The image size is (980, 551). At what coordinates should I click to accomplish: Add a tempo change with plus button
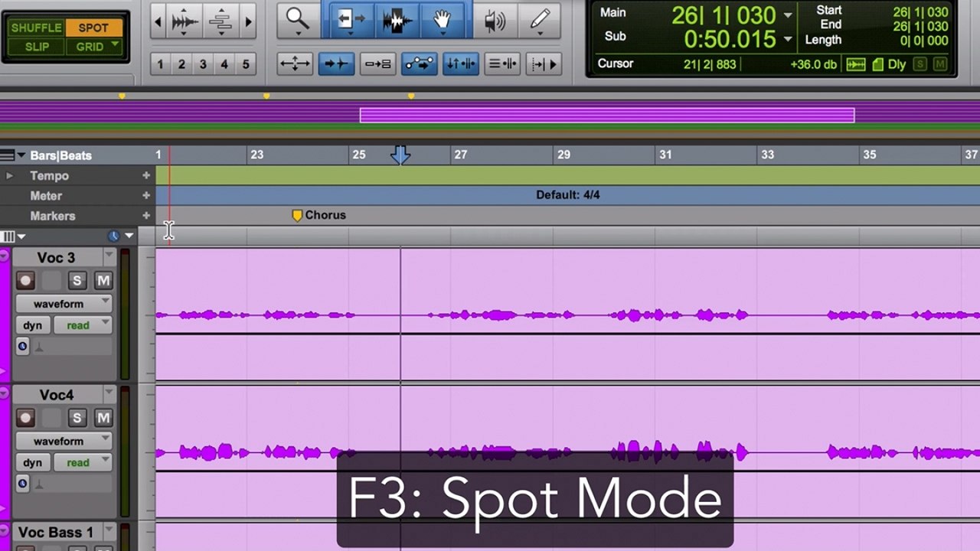(145, 176)
